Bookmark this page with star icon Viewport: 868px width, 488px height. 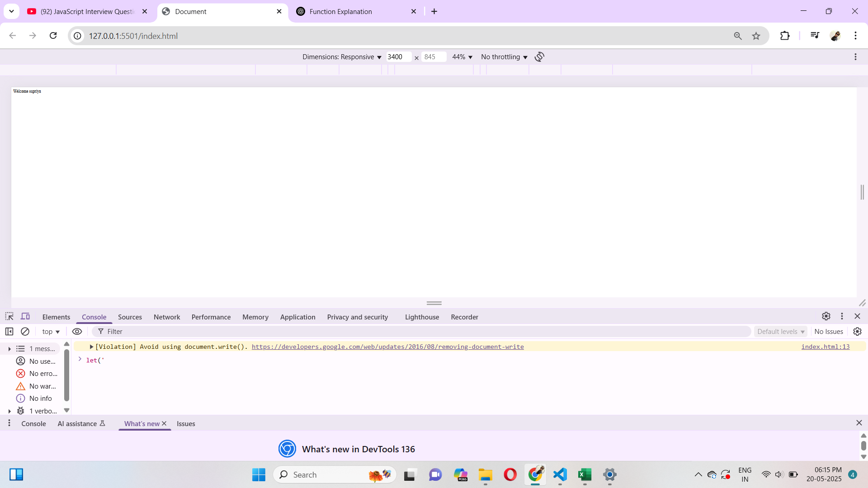[756, 36]
